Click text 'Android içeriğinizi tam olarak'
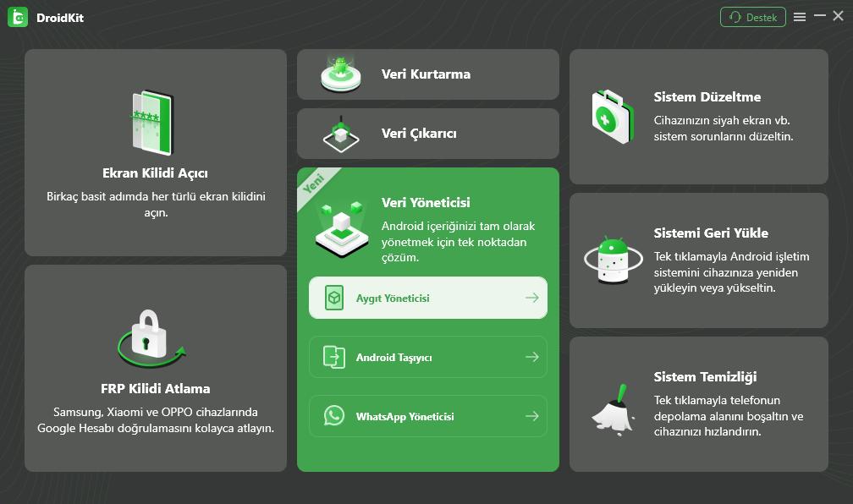This screenshot has width=853, height=504. [458, 226]
